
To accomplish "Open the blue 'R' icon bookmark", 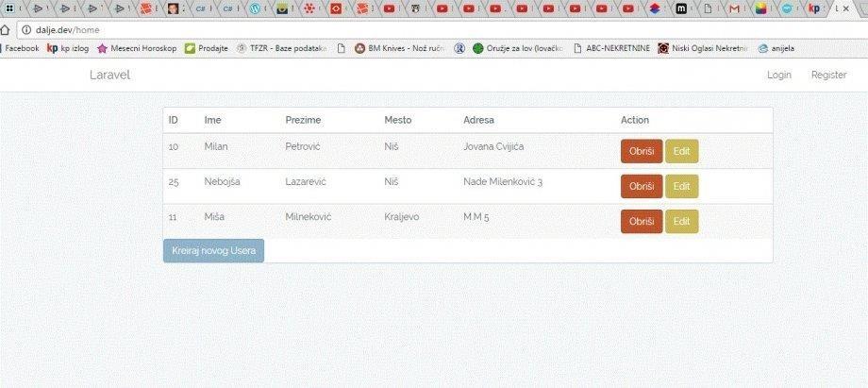I will 459,48.
